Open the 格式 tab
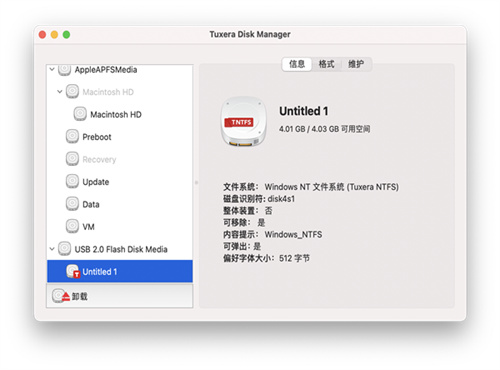 pos(326,64)
